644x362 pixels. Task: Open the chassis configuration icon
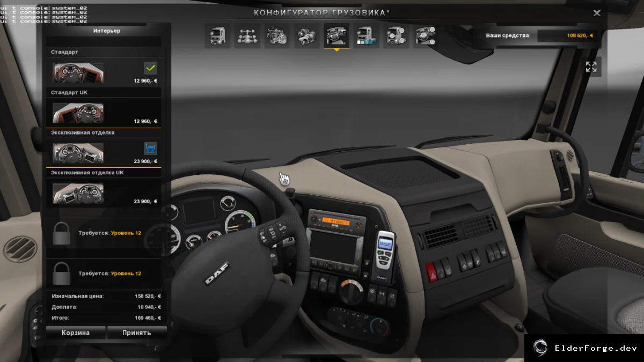[x=247, y=35]
